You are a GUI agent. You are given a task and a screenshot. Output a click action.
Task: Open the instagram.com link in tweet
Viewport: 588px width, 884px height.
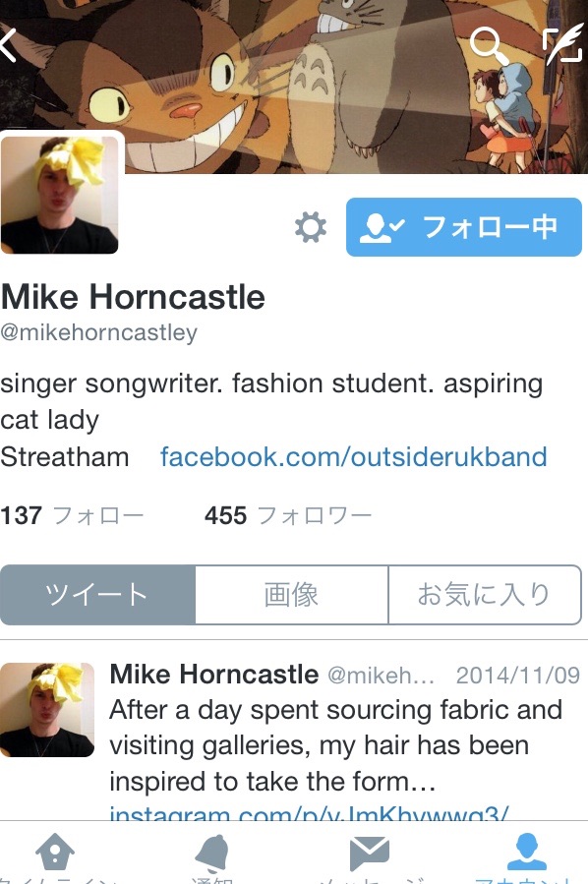tap(309, 813)
